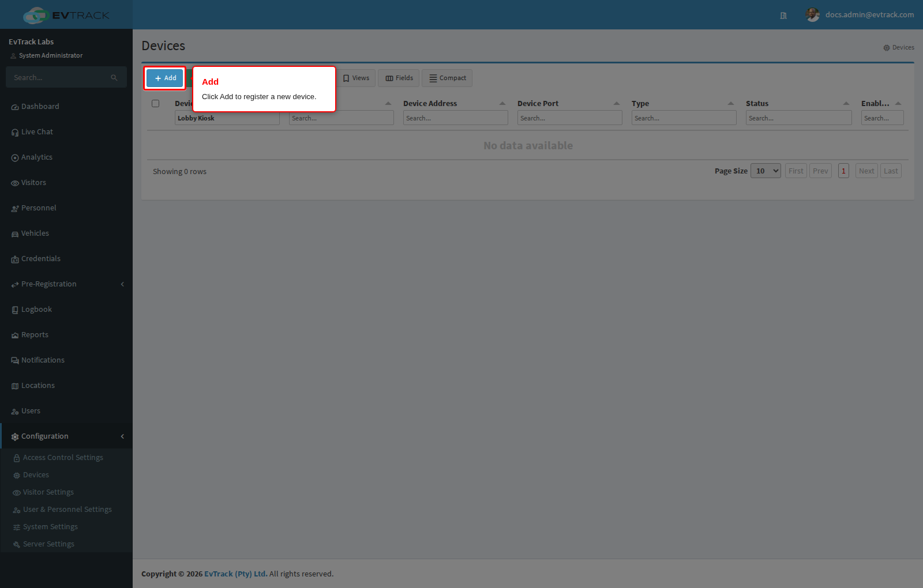The height and width of the screenshot is (588, 923).
Task: Click the Next page button
Action: 866,171
